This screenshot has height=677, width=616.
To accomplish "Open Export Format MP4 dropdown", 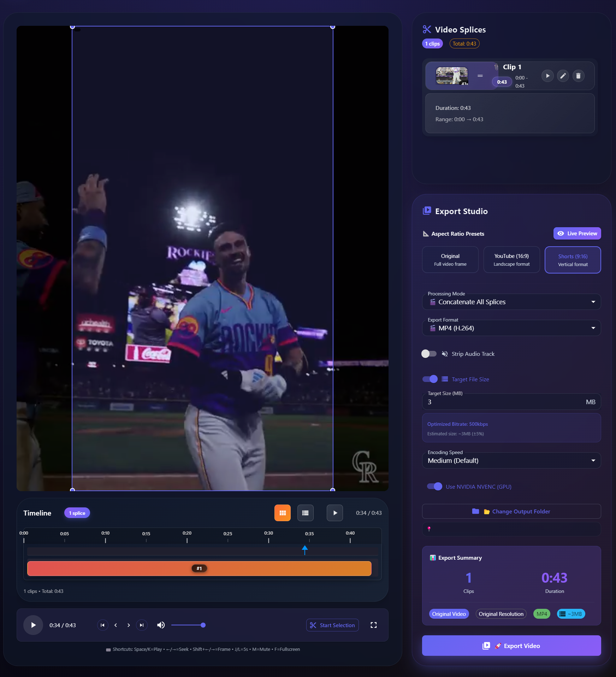I will coord(511,328).
